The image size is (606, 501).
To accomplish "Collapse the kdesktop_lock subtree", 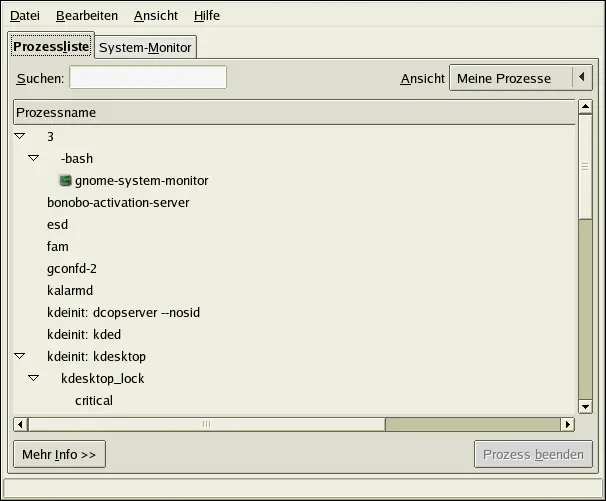I will click(x=34, y=378).
